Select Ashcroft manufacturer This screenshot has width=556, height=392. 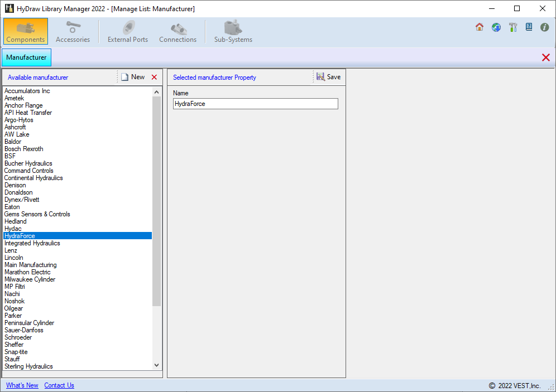(x=78, y=127)
